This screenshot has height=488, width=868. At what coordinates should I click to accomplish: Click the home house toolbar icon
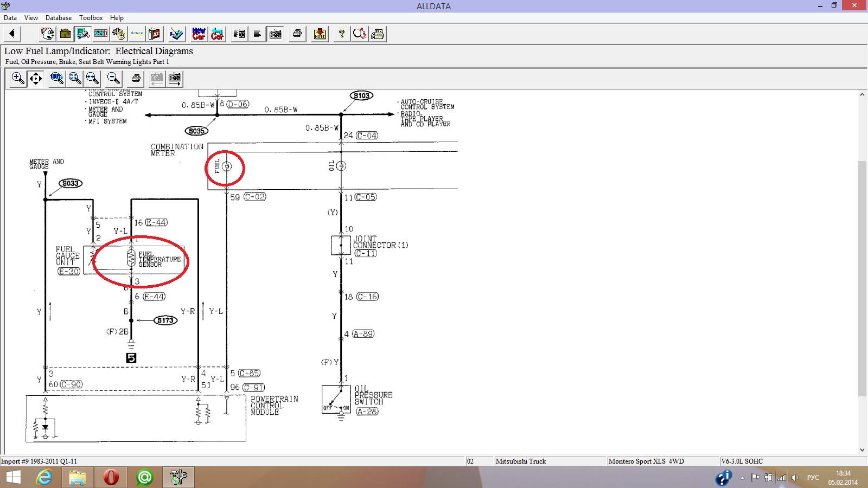point(65,34)
